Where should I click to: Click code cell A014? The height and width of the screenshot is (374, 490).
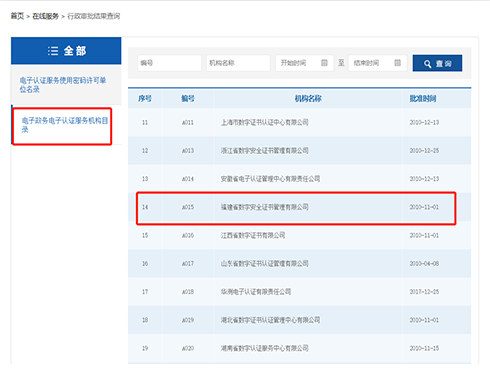188,179
